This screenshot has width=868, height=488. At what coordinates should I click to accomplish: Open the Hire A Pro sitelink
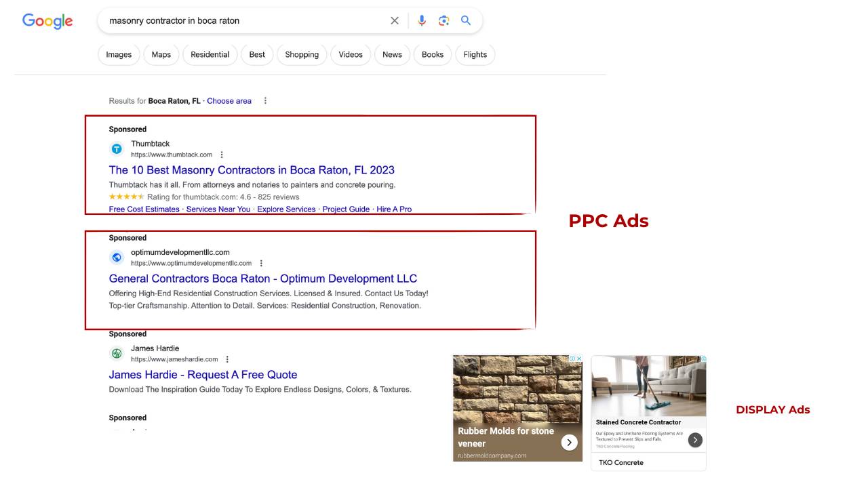(x=394, y=209)
